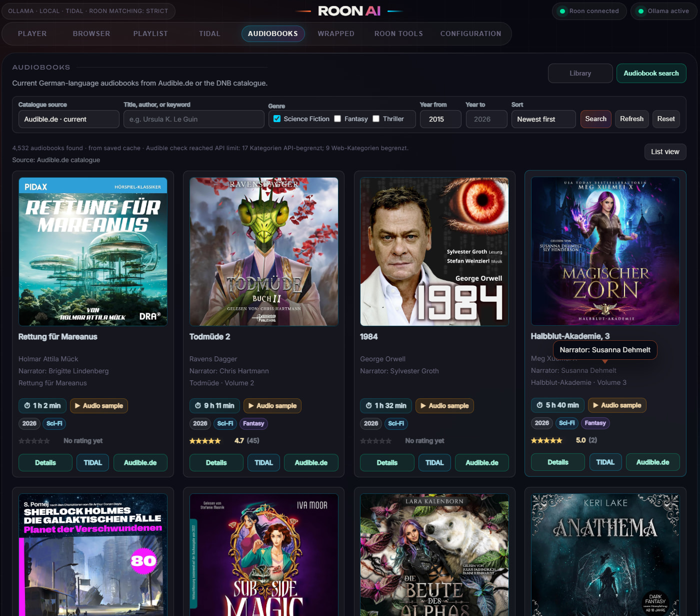Click the author name George Orwell
700x616 pixels.
[383, 359]
